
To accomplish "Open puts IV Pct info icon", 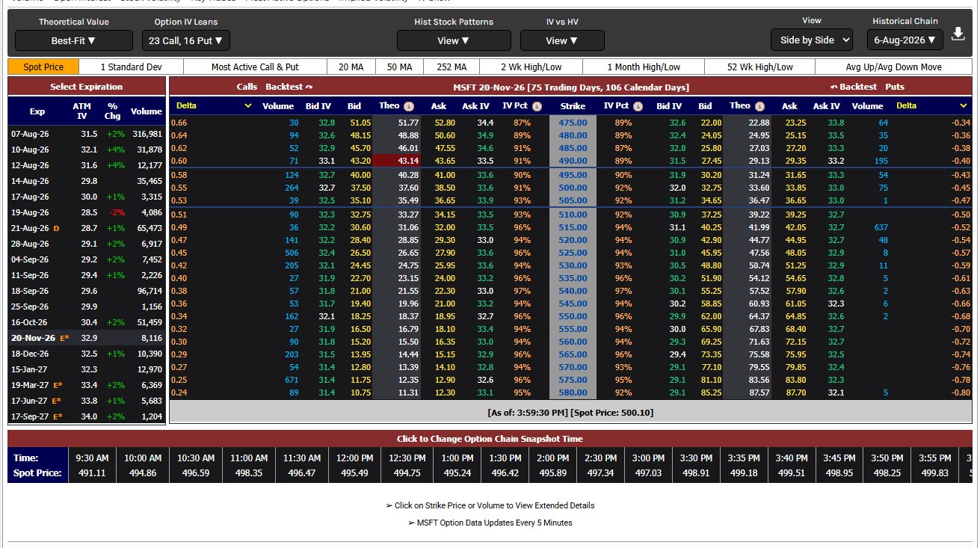I will [x=638, y=106].
